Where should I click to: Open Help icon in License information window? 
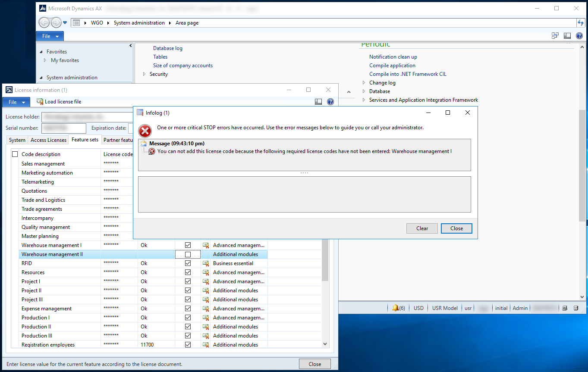(x=330, y=102)
